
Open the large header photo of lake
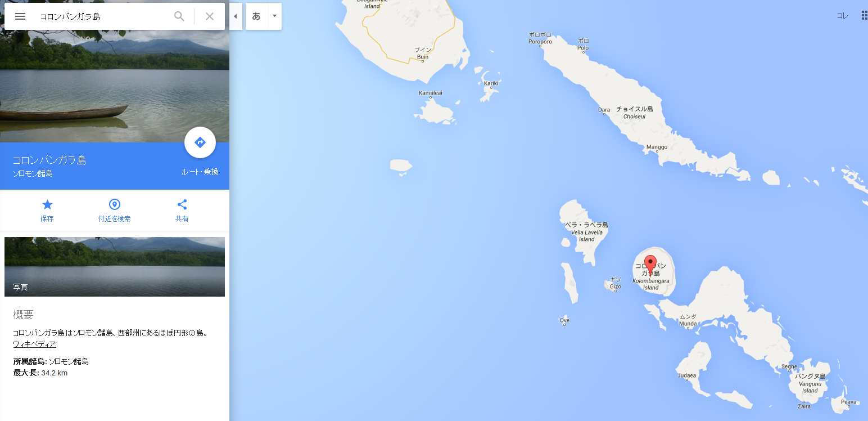click(115, 71)
